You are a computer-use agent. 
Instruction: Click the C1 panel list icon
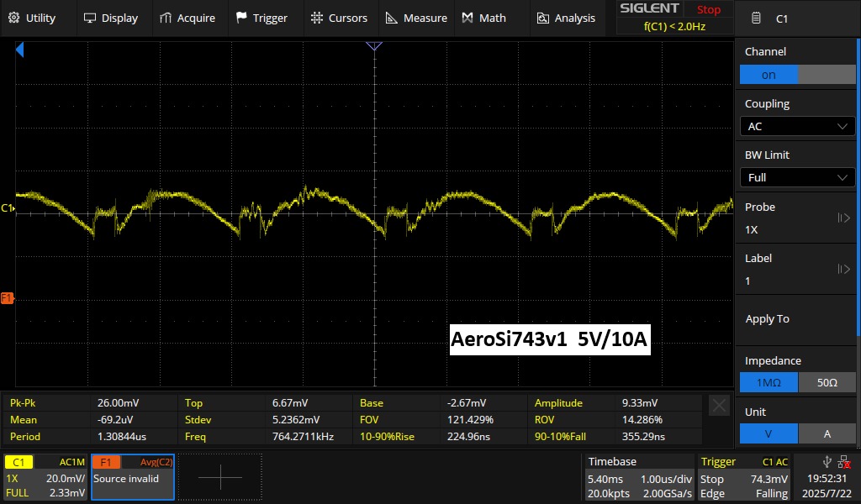(756, 18)
